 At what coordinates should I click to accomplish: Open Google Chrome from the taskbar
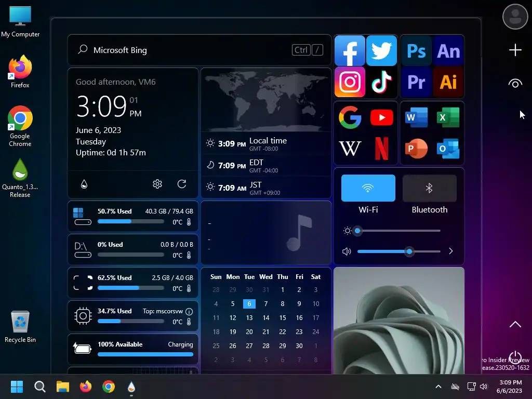point(109,387)
